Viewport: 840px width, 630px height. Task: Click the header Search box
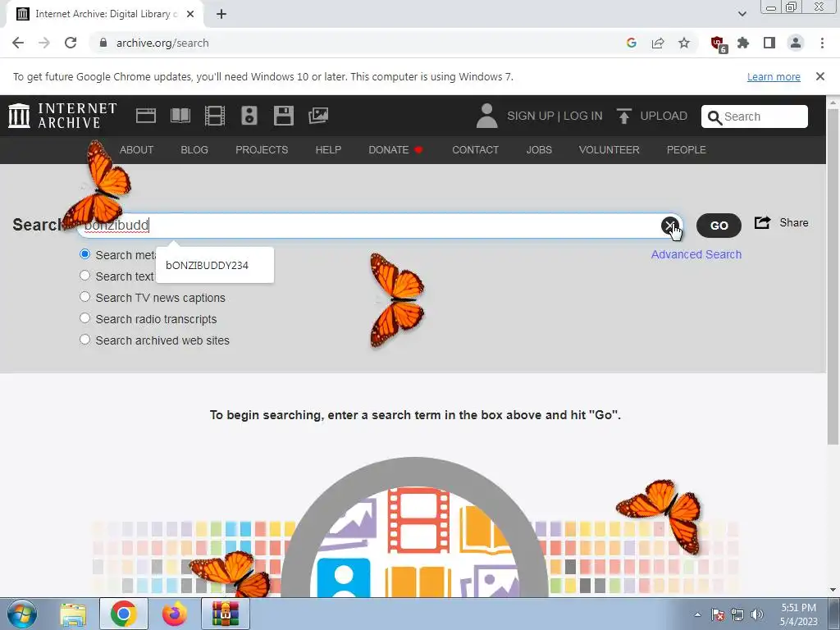tap(755, 116)
